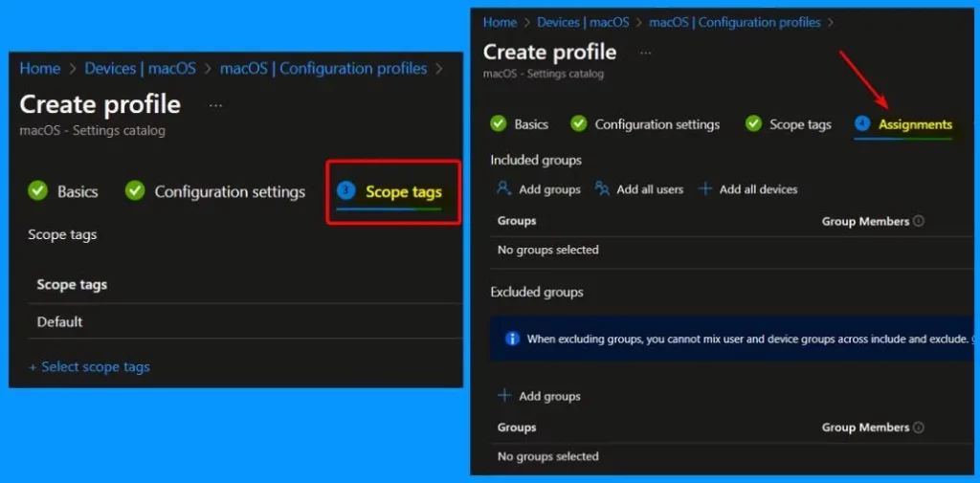
Task: Click the Default scope tag row
Action: pyautogui.click(x=245, y=321)
